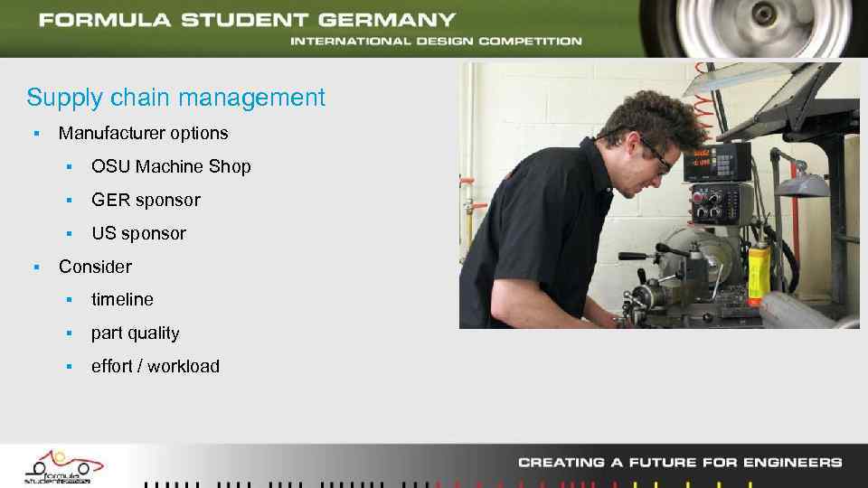Click the yellow canister in the photo
Viewport: 868px width, 488px height.
tap(759, 275)
